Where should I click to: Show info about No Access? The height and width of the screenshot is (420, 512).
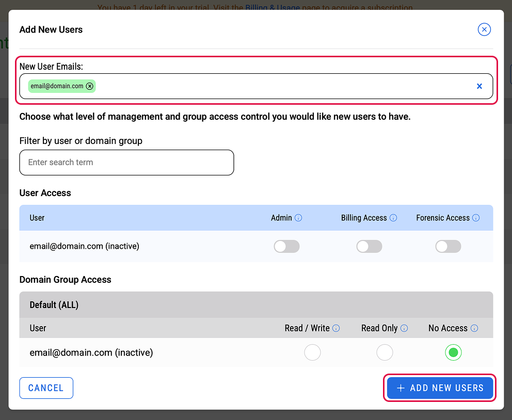tap(474, 328)
